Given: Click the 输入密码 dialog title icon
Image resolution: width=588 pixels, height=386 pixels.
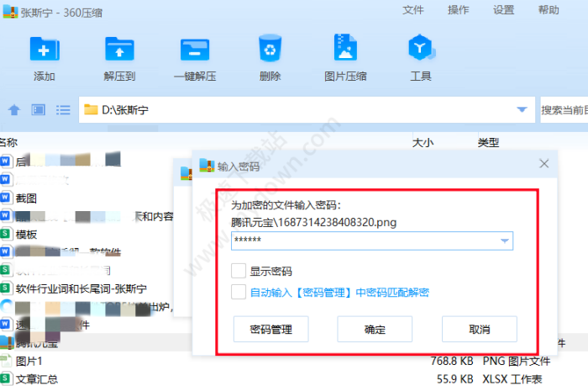Looking at the screenshot, I should (x=207, y=165).
